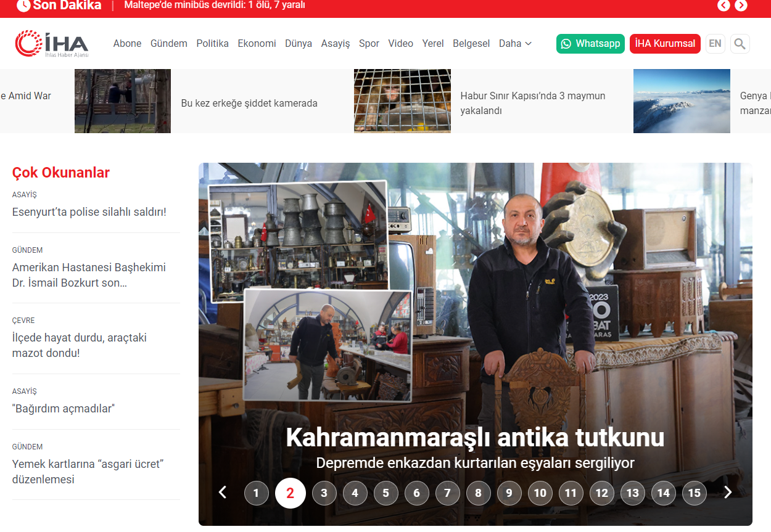Go to next breaking news headline

[741, 6]
